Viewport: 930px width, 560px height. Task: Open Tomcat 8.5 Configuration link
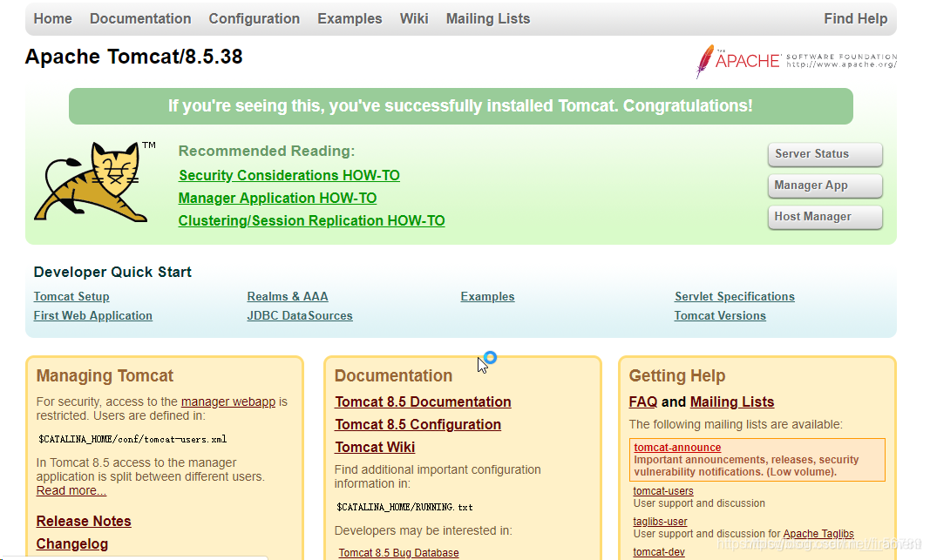(x=418, y=424)
